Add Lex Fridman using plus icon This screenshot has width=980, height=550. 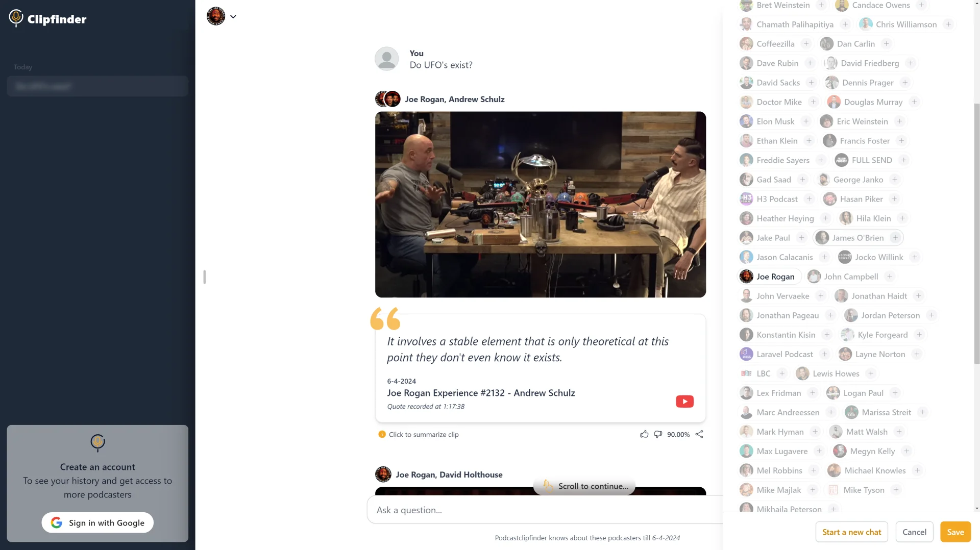coord(813,393)
